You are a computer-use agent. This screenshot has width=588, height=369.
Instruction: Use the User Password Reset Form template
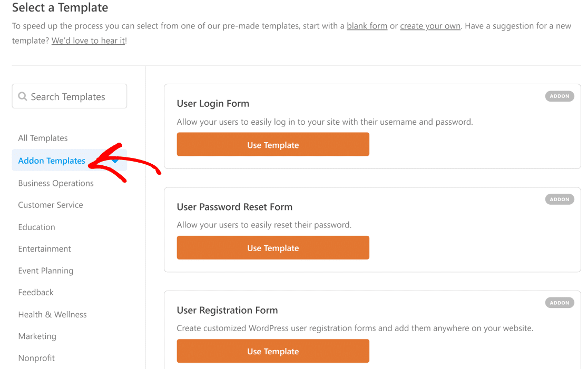click(x=273, y=248)
